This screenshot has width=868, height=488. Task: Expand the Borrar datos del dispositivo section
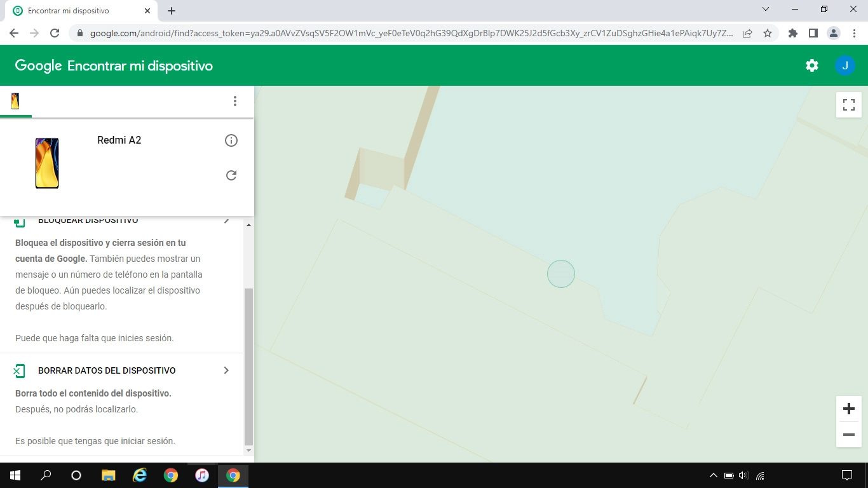tap(227, 370)
